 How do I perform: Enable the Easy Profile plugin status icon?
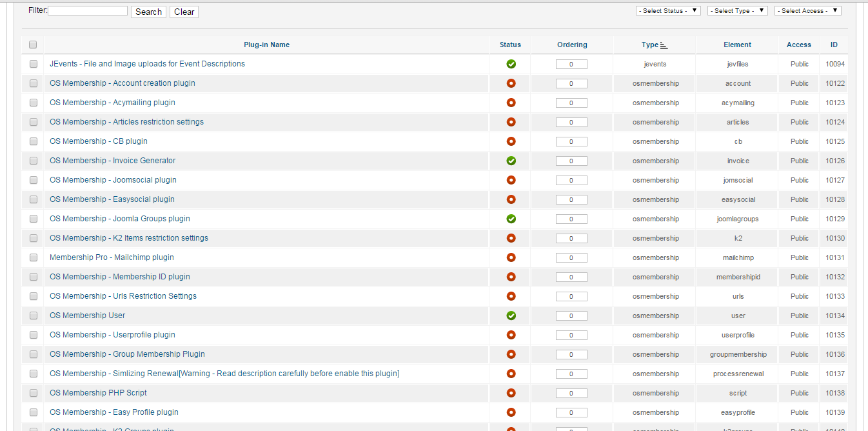pos(511,412)
